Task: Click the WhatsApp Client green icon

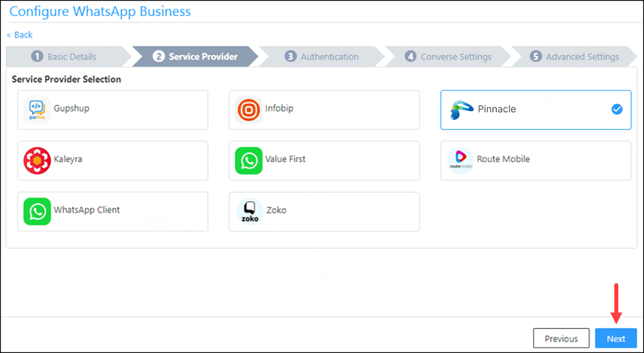Action: (x=37, y=211)
